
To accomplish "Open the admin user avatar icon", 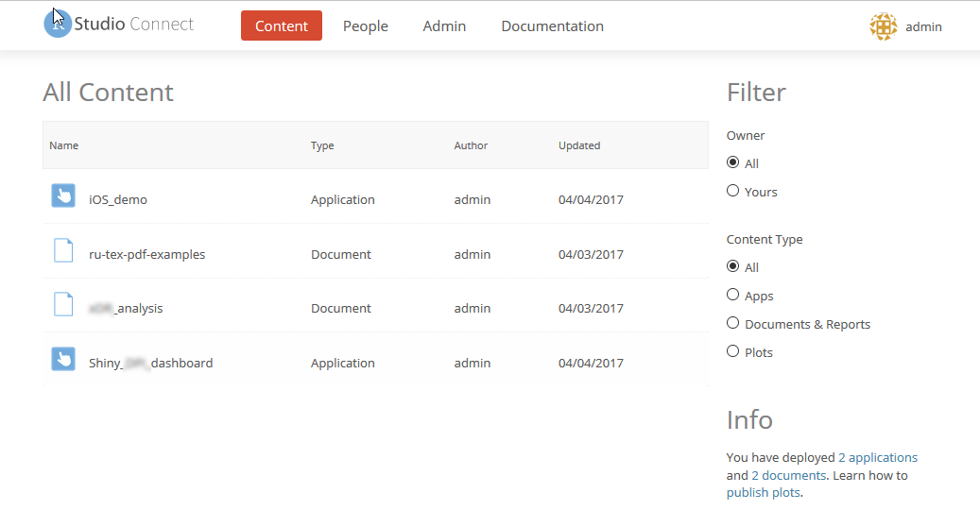I will point(883,26).
